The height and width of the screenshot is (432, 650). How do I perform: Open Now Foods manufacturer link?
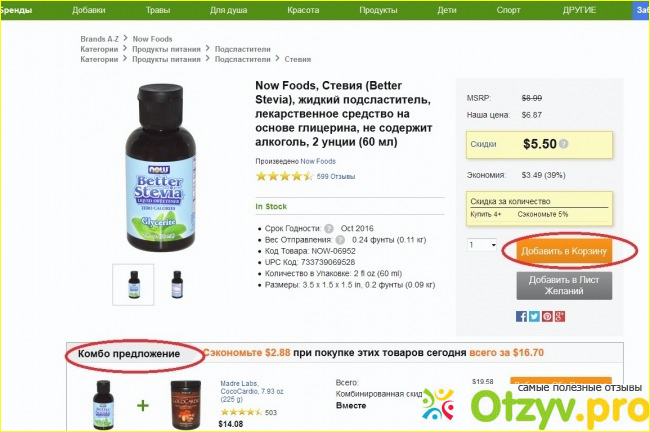click(318, 161)
